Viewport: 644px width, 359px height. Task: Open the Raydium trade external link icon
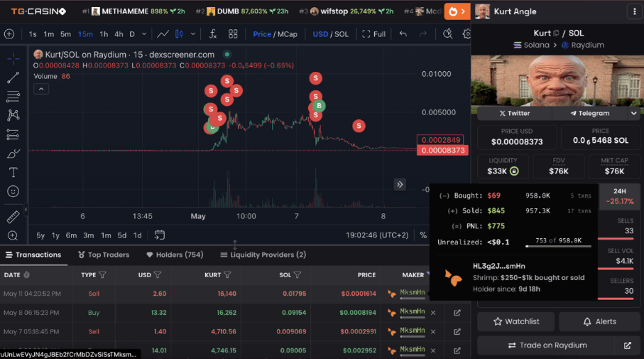(x=627, y=345)
